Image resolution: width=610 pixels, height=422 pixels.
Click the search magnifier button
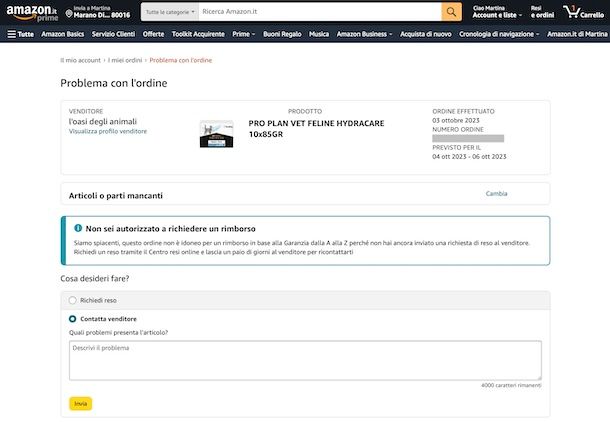pyautogui.click(x=451, y=12)
